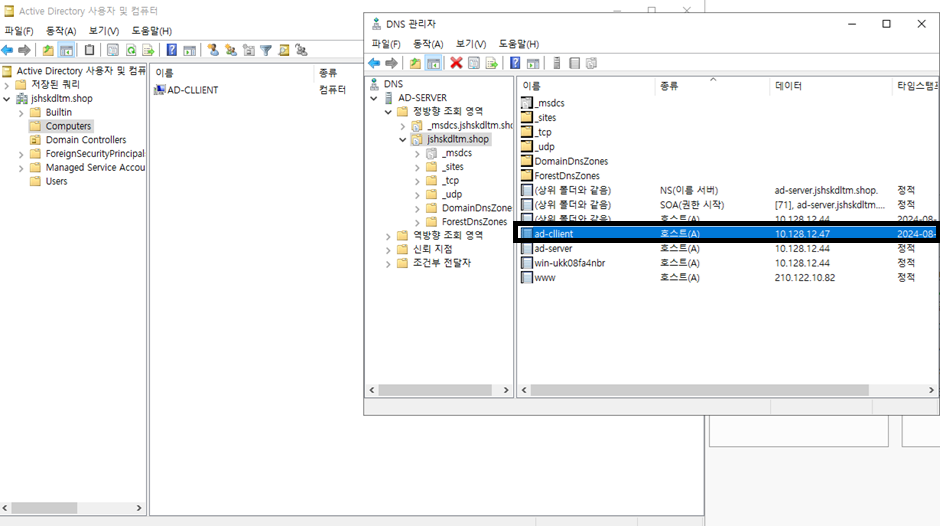Click the refresh icon in Active Directory toolbar
The image size is (940, 526).
[x=130, y=50]
